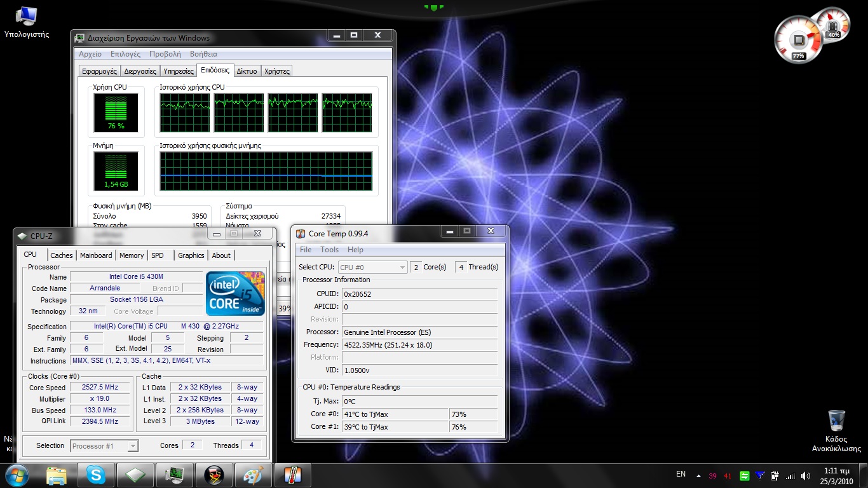Switch to the Mainboard tab in CPU-Z

96,255
